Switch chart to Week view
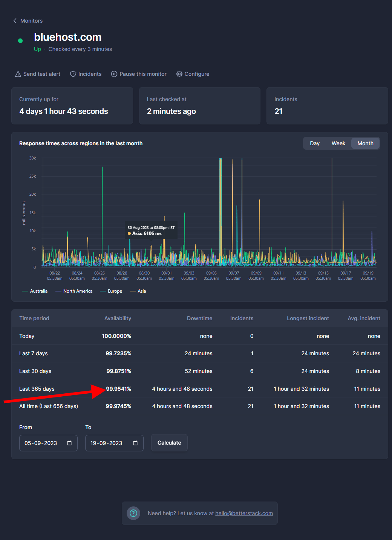This screenshot has height=540, width=392. click(338, 143)
